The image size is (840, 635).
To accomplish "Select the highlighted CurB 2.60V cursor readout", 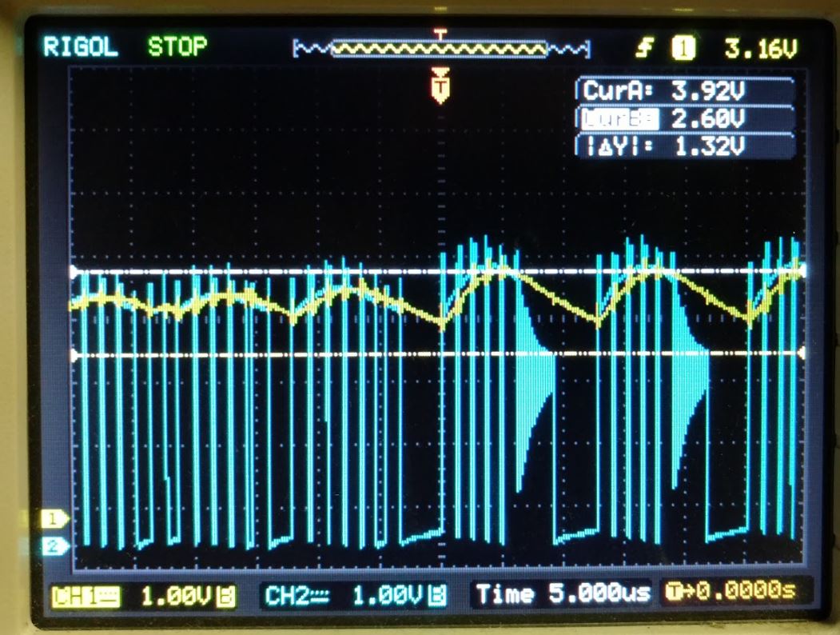I will click(x=685, y=118).
